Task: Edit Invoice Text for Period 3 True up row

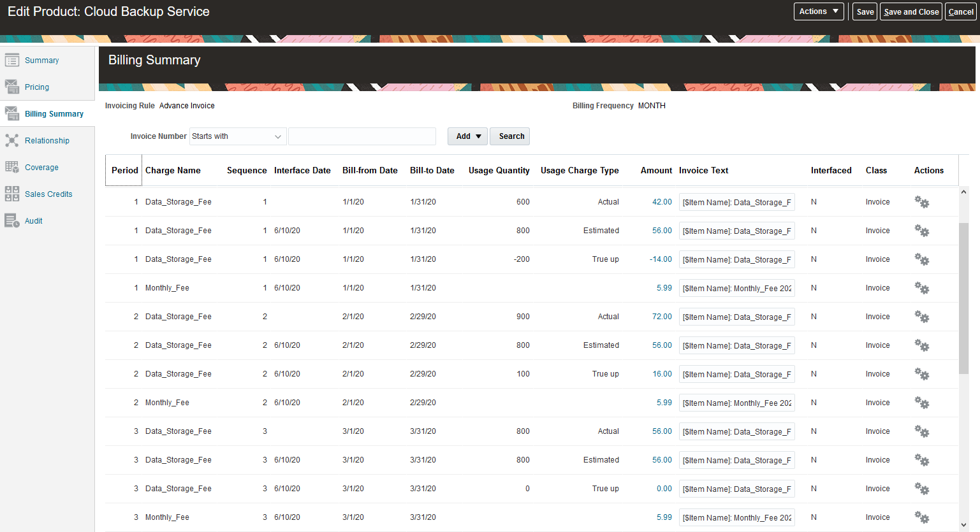Action: click(737, 489)
